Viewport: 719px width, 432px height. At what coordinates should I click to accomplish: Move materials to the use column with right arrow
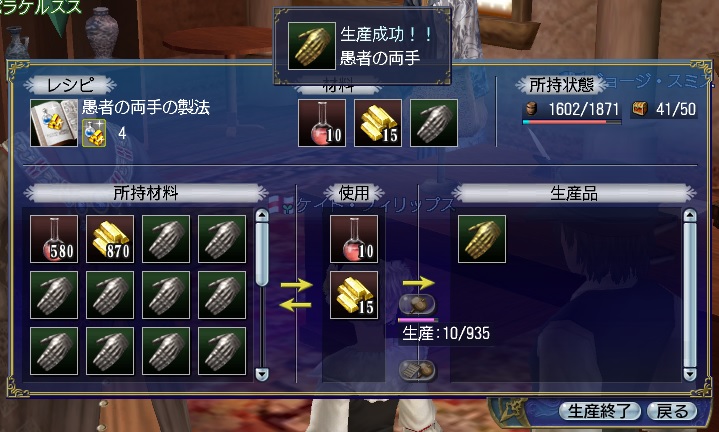pos(296,285)
